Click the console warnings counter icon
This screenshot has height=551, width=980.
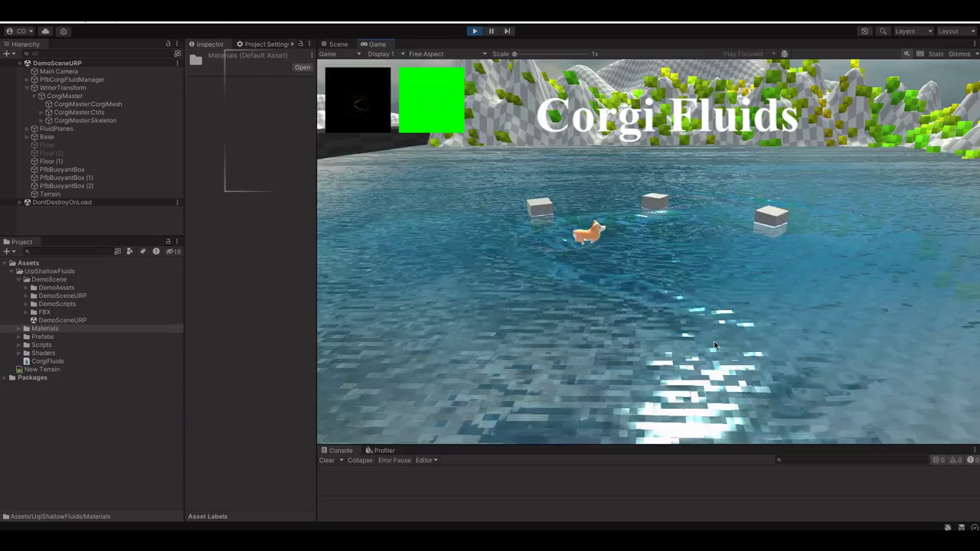click(x=954, y=460)
